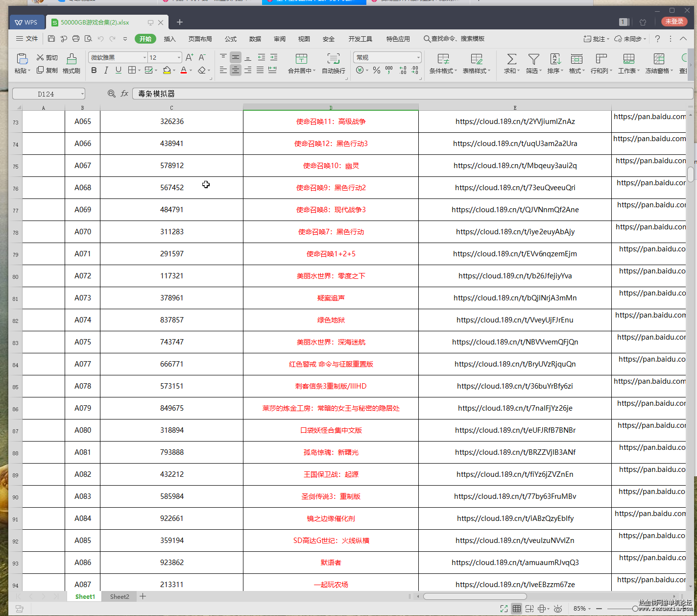This screenshot has height=616, width=697.
Task: Expand the font color dropdown arrow
Action: (x=191, y=71)
